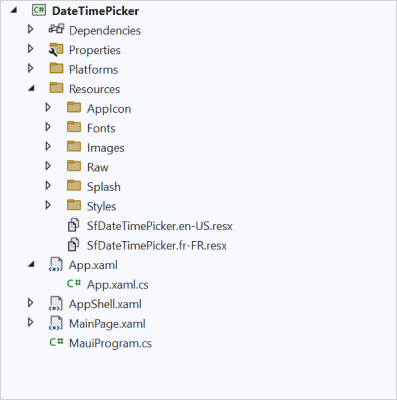This screenshot has width=397, height=400.
Task: Click the en-US resx file icon
Action: [73, 225]
